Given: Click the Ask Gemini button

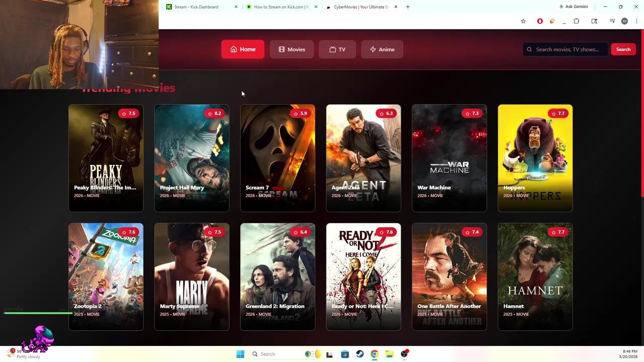Looking at the screenshot, I should pyautogui.click(x=573, y=7).
